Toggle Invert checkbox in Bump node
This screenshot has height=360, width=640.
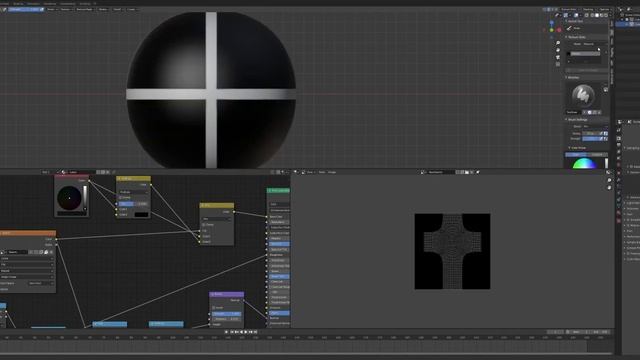(213, 307)
